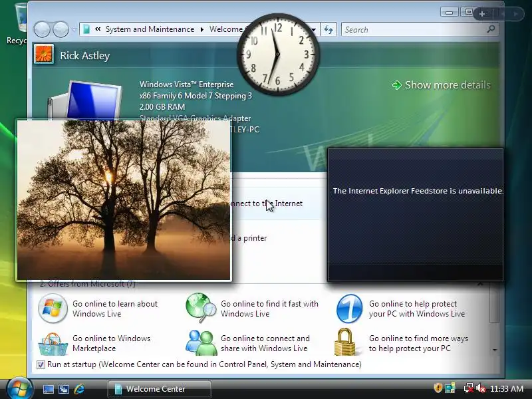Toggle the Run at startup checkbox

click(41, 364)
